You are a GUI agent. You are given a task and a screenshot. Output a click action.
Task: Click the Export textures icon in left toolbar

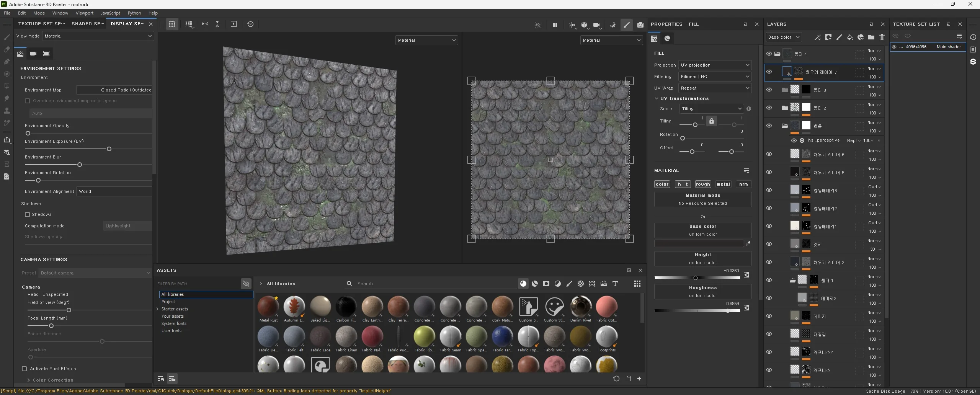(7, 140)
